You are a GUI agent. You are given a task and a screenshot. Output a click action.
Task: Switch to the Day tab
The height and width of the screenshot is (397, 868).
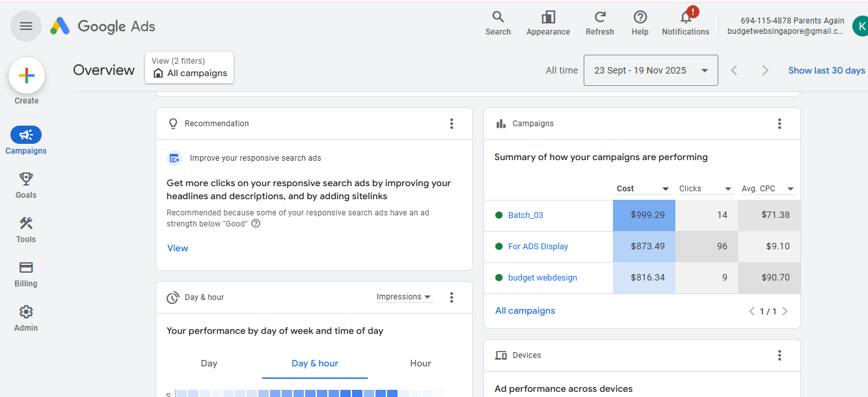pos(209,363)
